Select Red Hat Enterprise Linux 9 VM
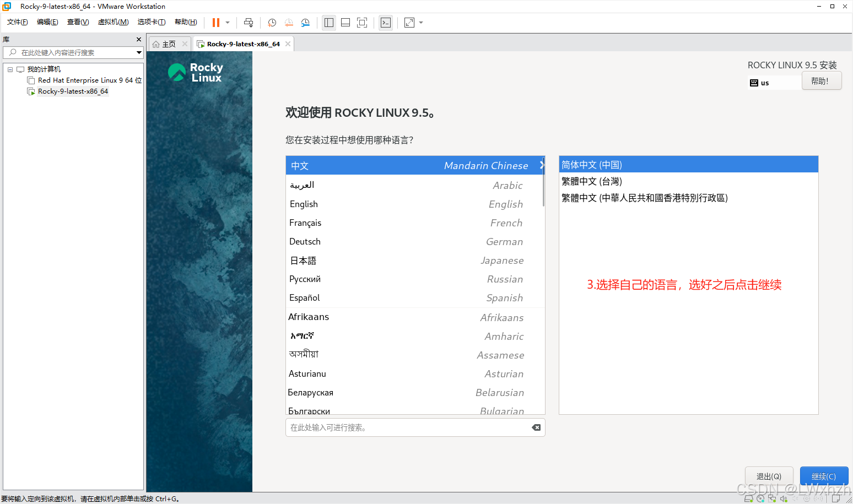The width and height of the screenshot is (853, 504). [89, 80]
